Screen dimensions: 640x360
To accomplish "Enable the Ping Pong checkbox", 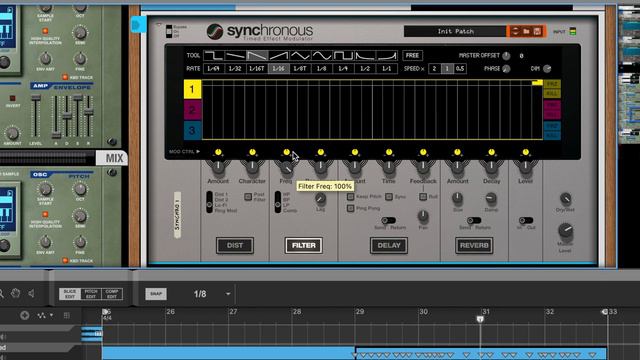I will click(x=350, y=208).
